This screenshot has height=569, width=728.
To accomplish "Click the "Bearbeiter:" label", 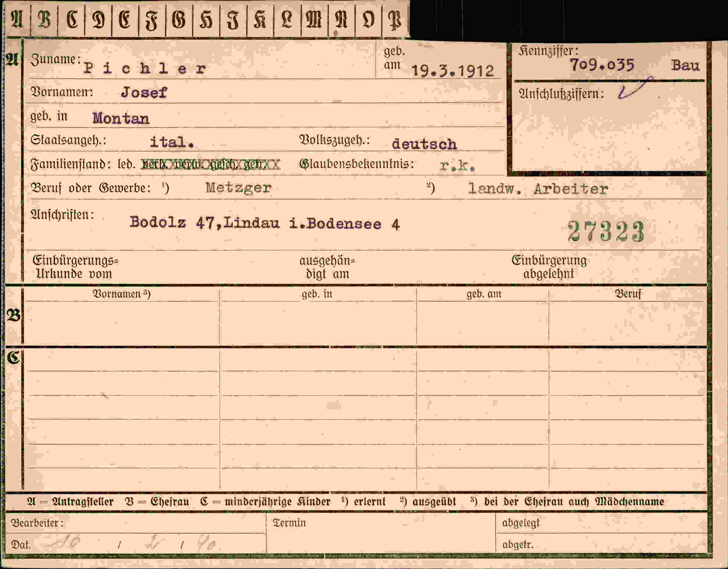I will tap(37, 523).
